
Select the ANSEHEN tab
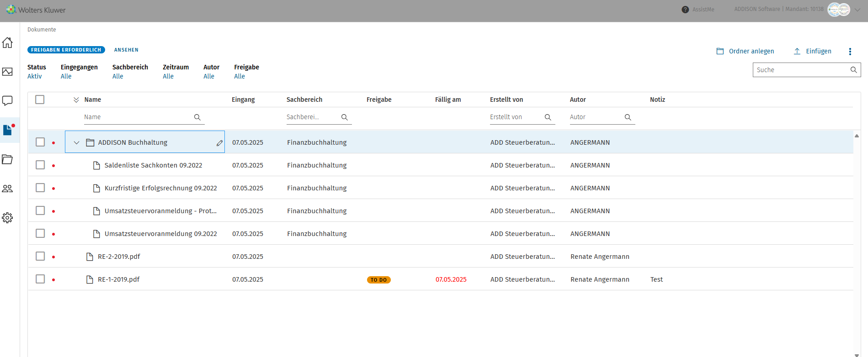coord(126,50)
